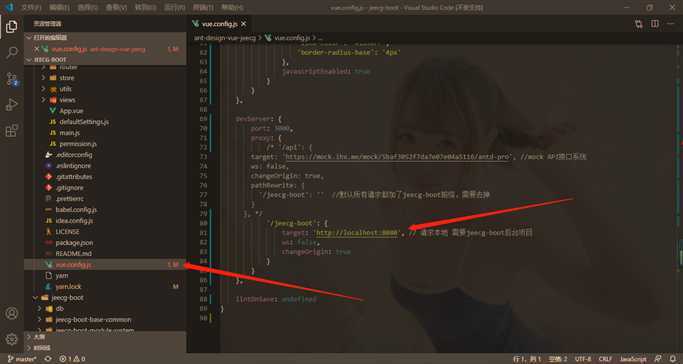
Task: Open App.vue in explorer
Action: [71, 111]
